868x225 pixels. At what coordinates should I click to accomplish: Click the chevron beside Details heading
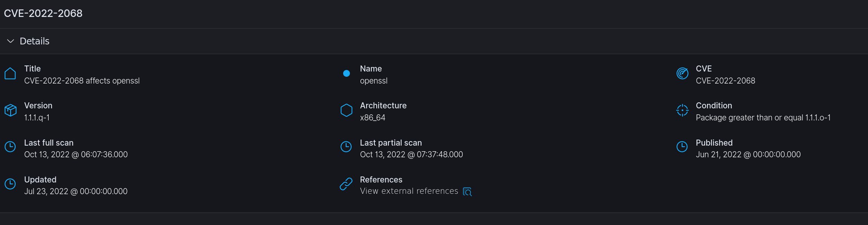(x=10, y=41)
